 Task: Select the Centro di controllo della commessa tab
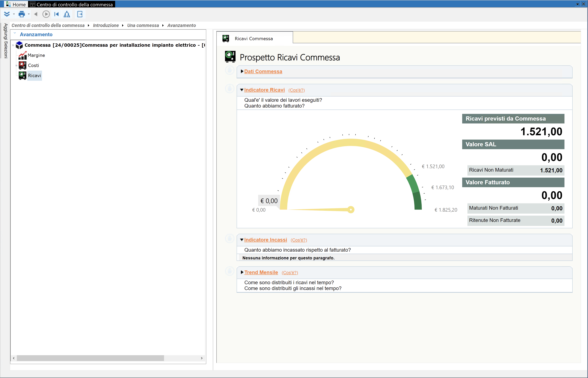click(72, 4)
